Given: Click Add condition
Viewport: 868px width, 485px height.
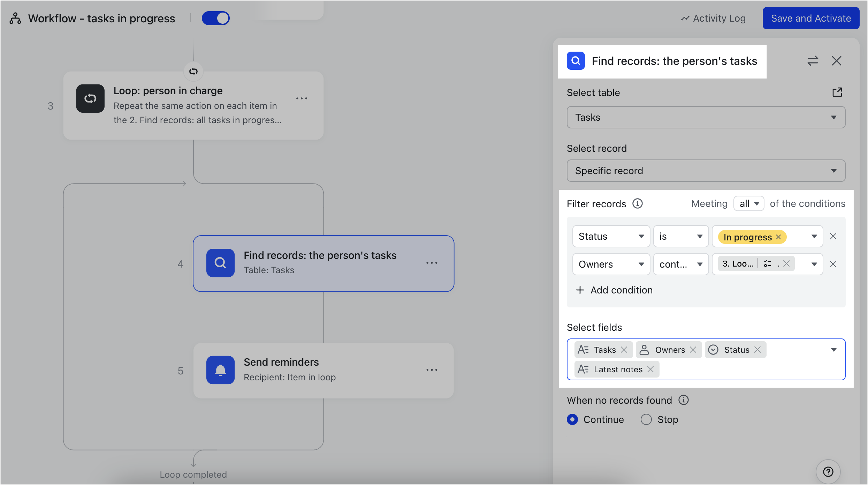Looking at the screenshot, I should coord(614,290).
